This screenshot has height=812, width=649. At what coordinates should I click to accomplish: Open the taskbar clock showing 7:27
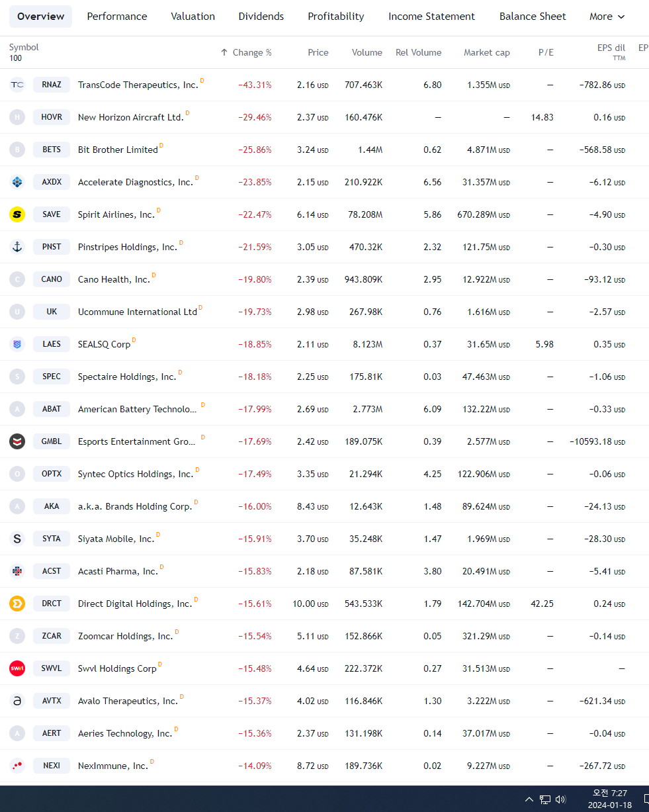click(x=609, y=799)
